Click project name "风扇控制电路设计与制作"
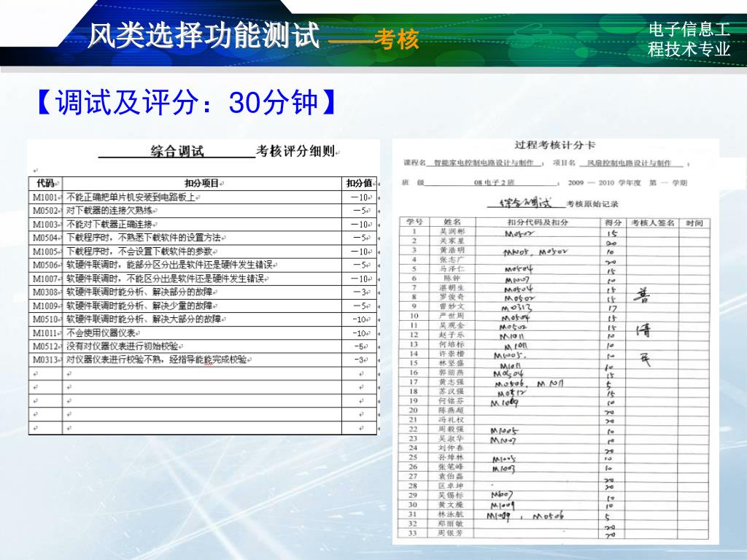The width and height of the screenshot is (747, 560). [x=629, y=163]
